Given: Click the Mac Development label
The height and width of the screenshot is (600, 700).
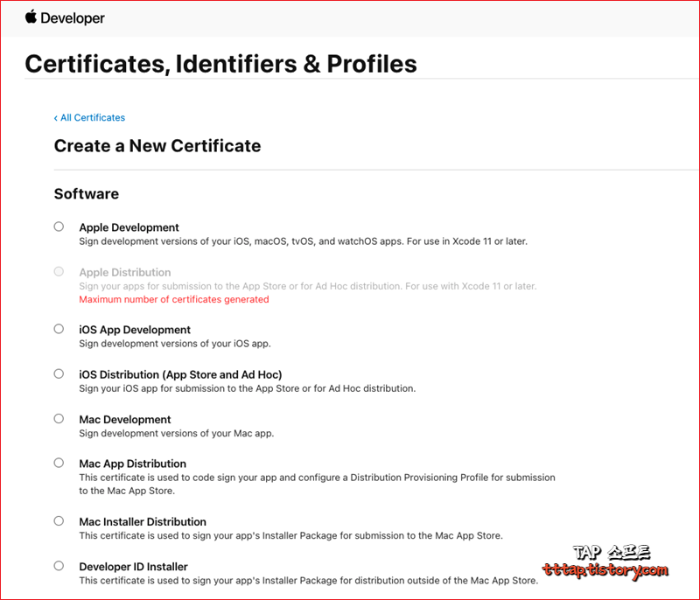Looking at the screenshot, I should 125,419.
